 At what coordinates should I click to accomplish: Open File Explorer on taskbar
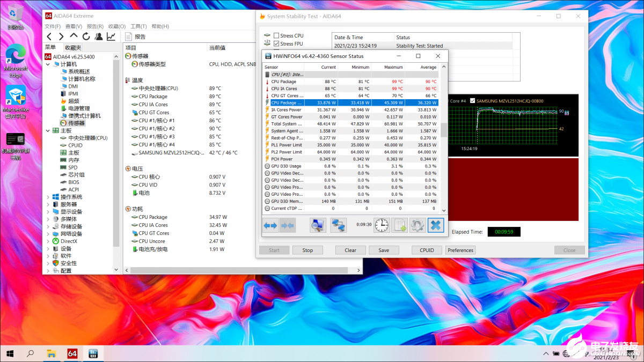point(51,353)
